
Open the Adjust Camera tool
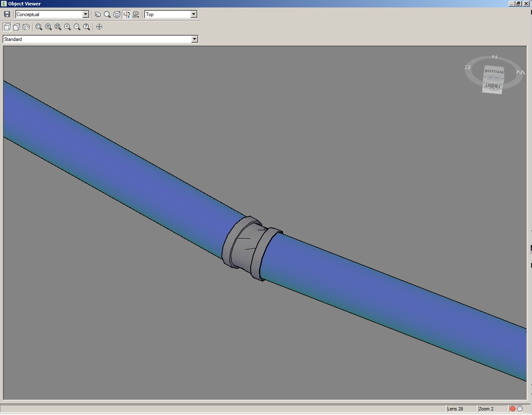pyautogui.click(x=136, y=14)
